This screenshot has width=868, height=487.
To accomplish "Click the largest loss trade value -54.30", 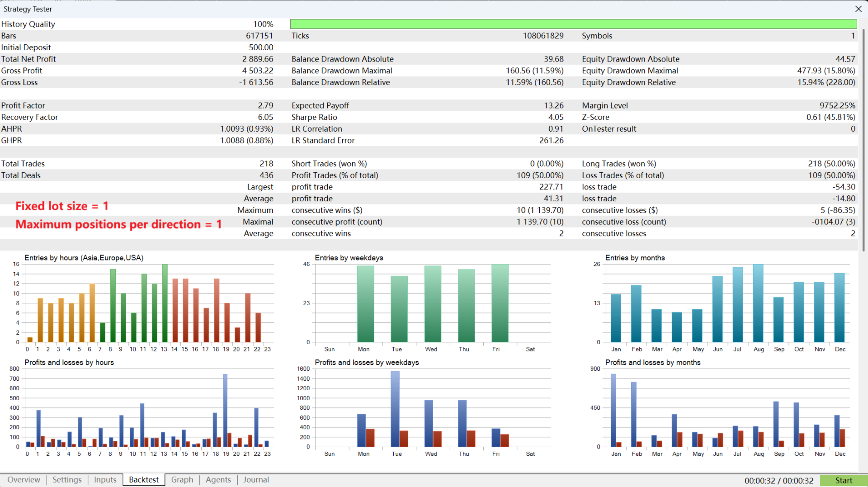I will pyautogui.click(x=844, y=187).
